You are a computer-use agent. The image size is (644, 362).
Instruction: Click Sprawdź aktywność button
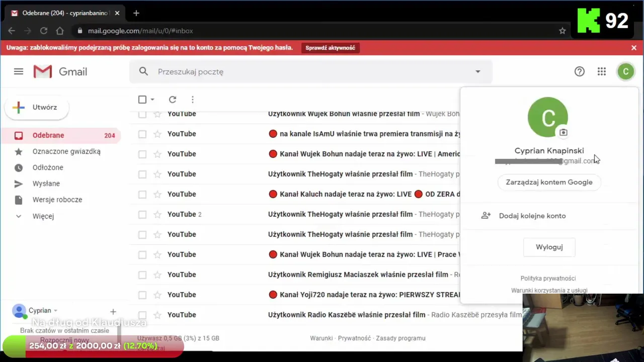[331, 48]
